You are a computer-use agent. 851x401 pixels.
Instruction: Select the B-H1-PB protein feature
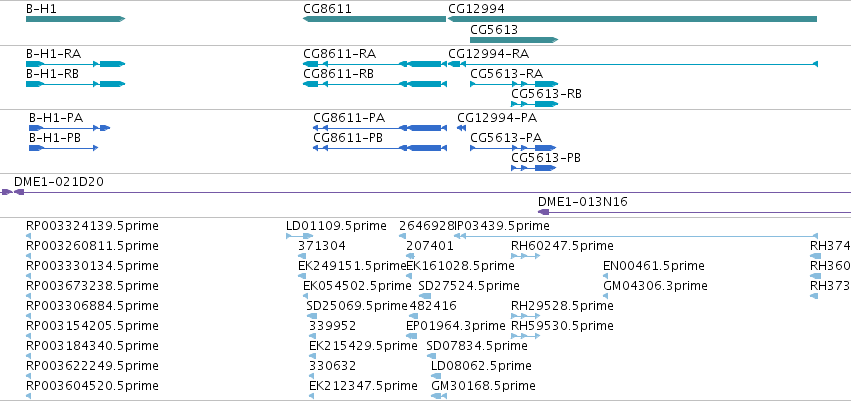click(63, 148)
